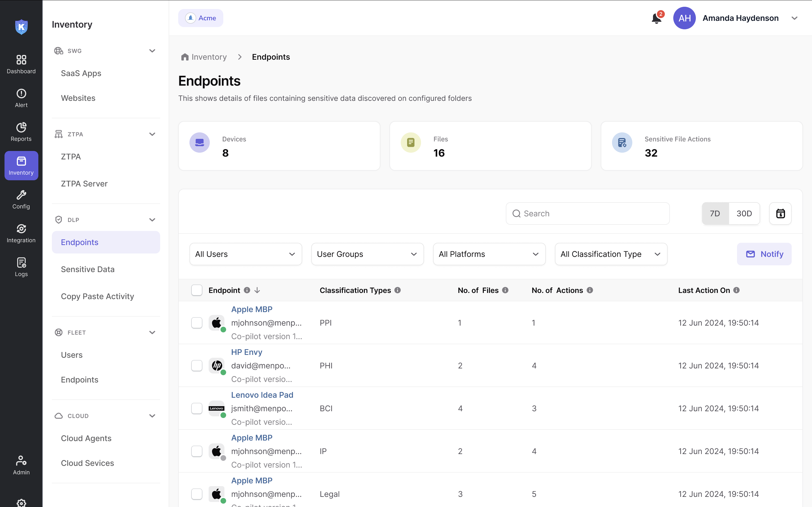The width and height of the screenshot is (812, 507).
Task: Tick the Lenovo Idea Pad row checkbox
Action: [197, 408]
